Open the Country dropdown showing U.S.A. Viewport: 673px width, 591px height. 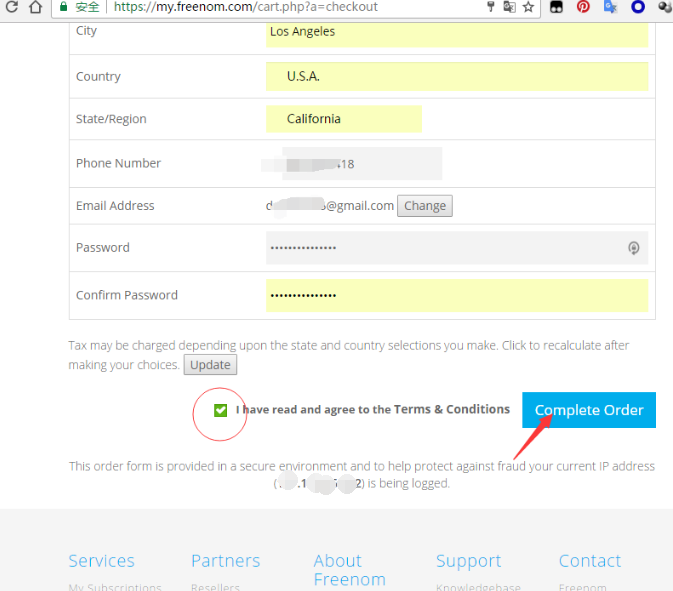coord(457,76)
